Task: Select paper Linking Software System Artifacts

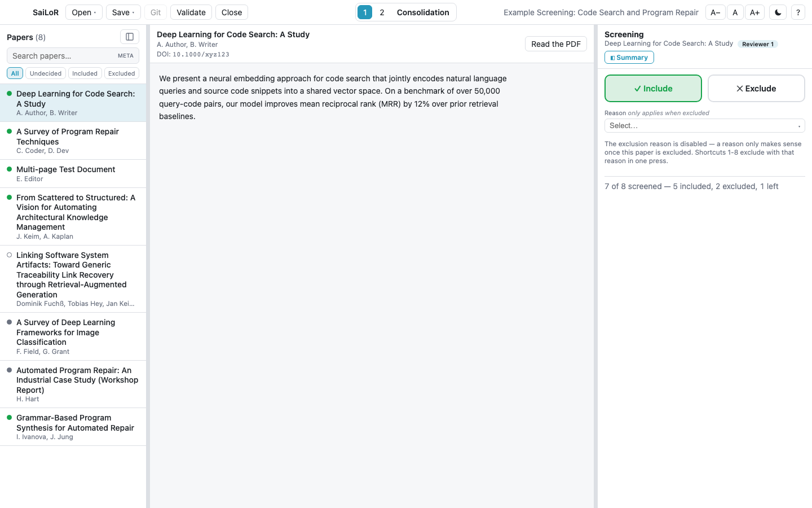Action: pos(73,279)
